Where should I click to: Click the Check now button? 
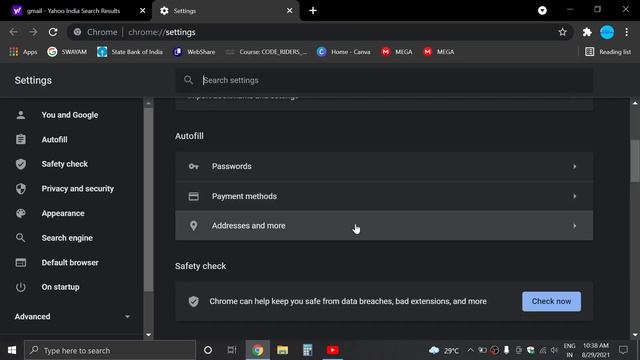pos(551,301)
